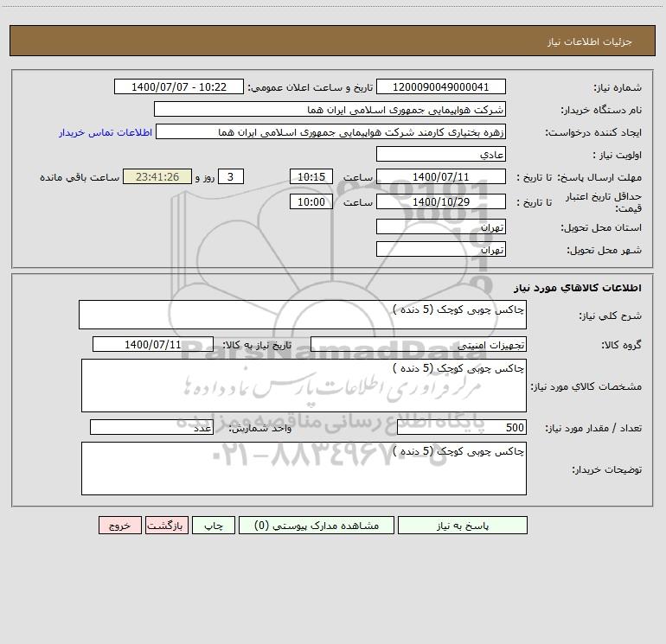Click the price validity date 1400/10/29
Image resolution: width=666 pixels, height=644 pixels.
coord(441,201)
